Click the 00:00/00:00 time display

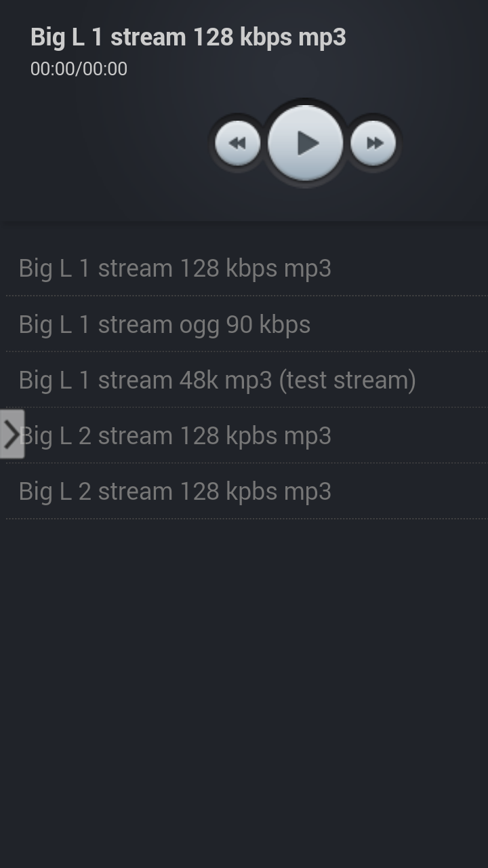pos(78,68)
